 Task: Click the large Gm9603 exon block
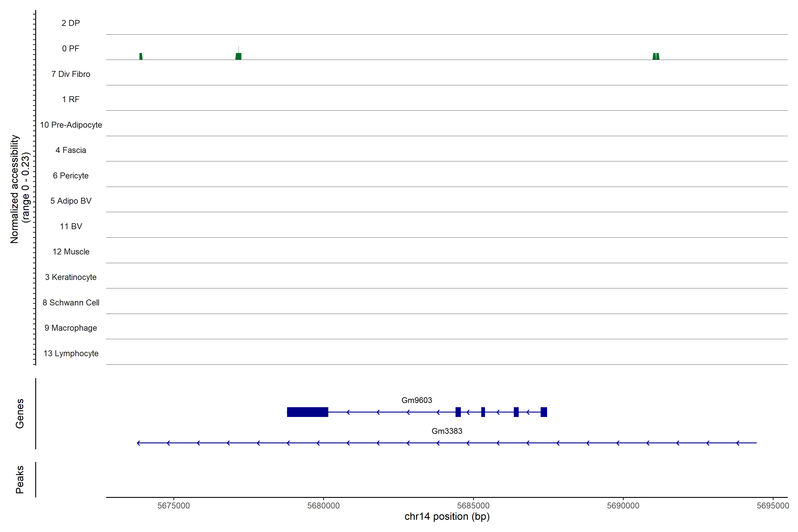307,412
